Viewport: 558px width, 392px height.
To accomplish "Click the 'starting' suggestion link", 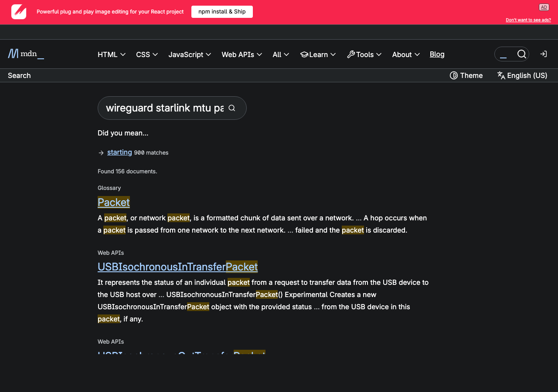I will 119,152.
